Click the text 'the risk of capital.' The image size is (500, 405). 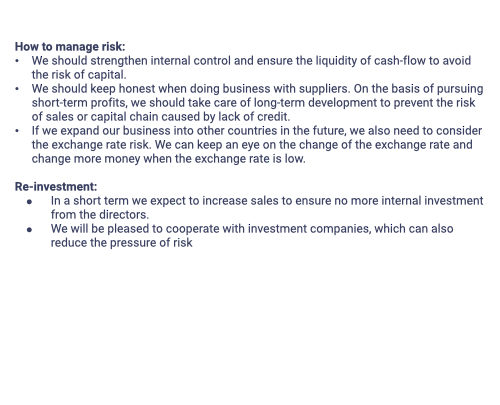(x=79, y=75)
